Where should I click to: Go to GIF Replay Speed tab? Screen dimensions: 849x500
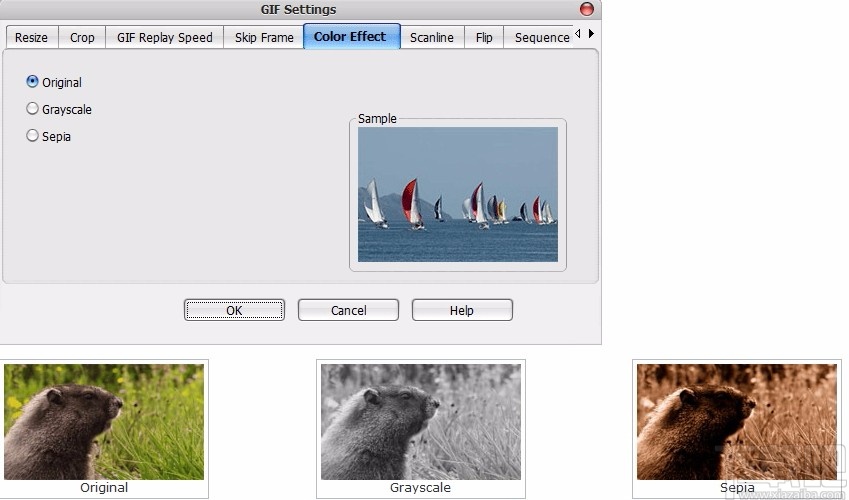point(165,37)
